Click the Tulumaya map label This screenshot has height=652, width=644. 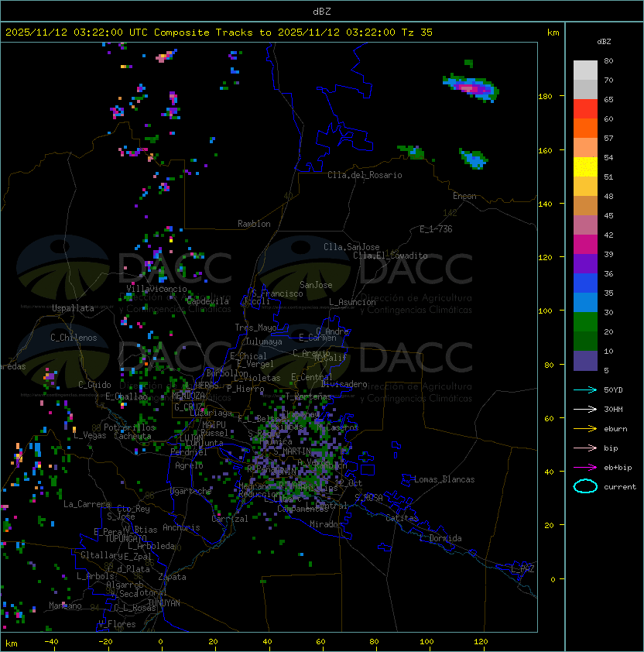point(264,341)
